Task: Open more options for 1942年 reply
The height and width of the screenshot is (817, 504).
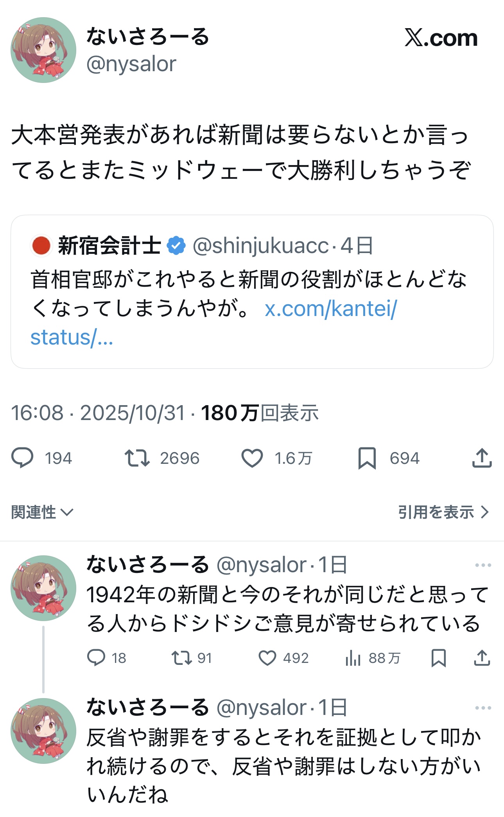Action: coord(483,565)
